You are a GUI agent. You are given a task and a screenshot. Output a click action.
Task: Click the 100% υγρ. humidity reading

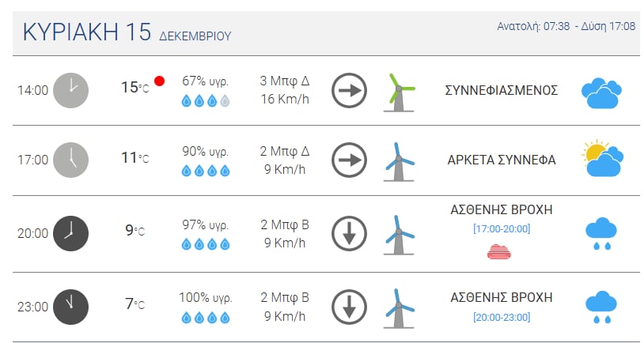point(206,298)
